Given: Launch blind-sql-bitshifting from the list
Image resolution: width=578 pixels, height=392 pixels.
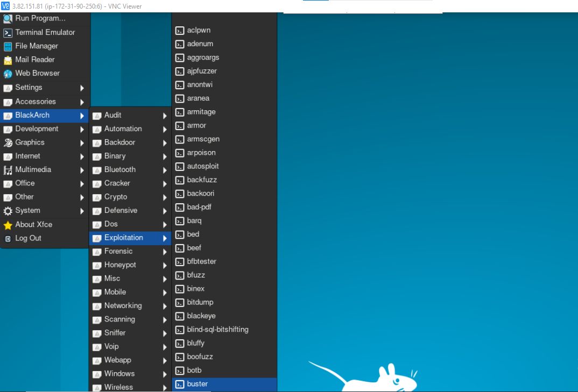Looking at the screenshot, I should click(224, 330).
